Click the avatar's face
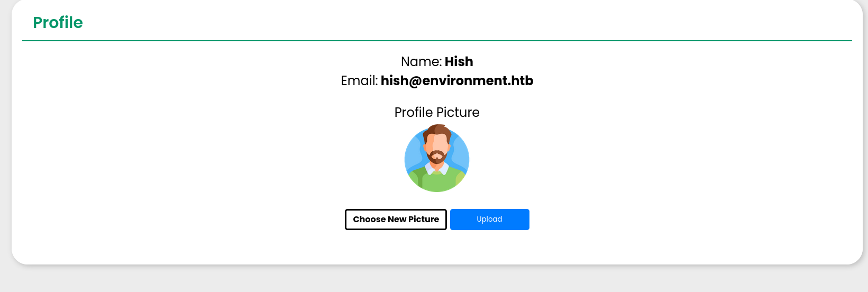Screen dimensions: 868x292 (x=437, y=144)
